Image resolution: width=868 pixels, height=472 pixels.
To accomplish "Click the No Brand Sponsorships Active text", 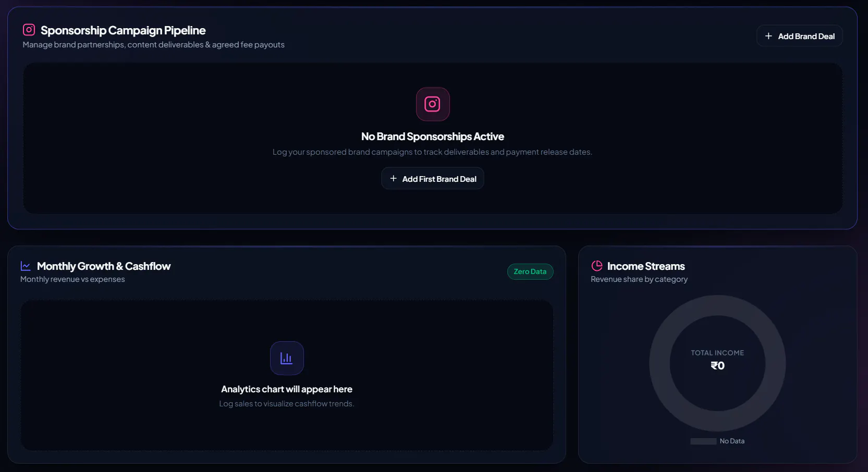I will tap(433, 136).
